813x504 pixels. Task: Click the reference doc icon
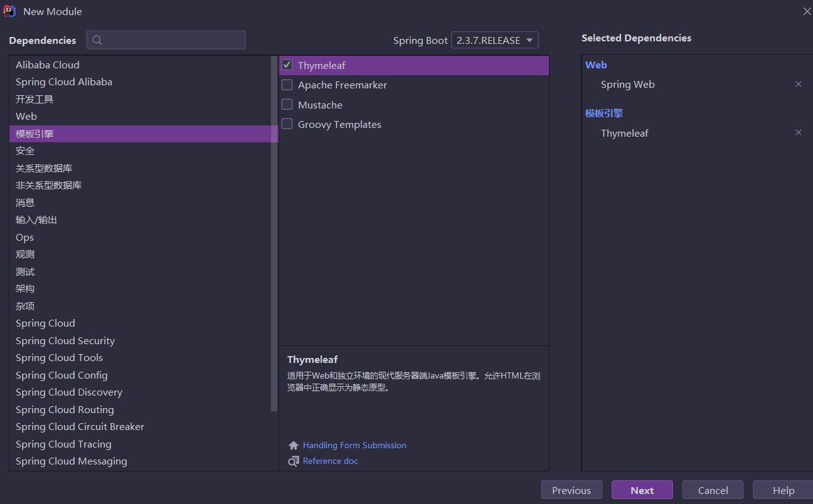tap(294, 461)
